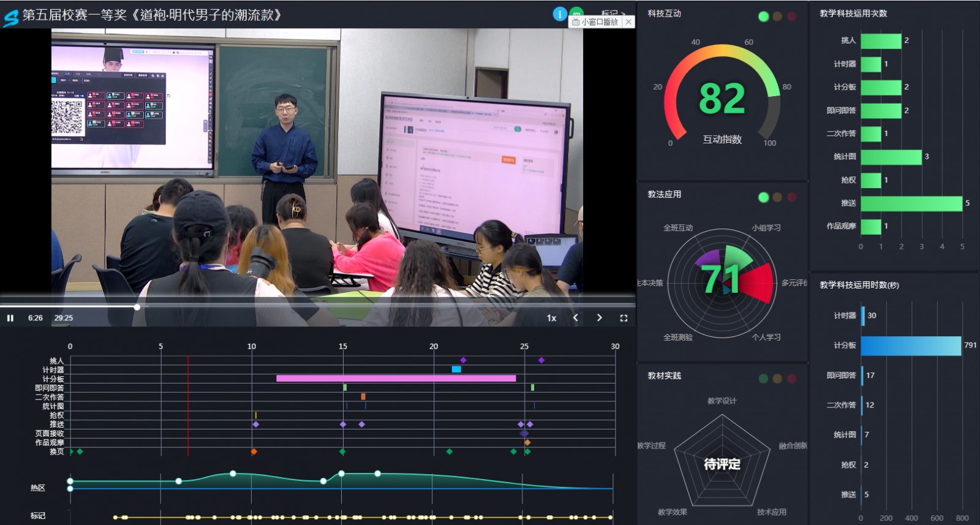
Task: Skip forward with the right chevron
Action: 599,318
